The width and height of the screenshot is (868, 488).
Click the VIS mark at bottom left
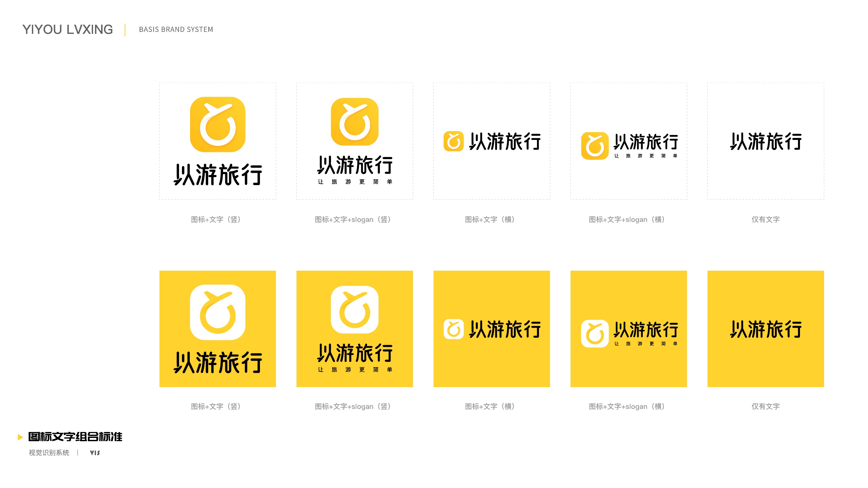pyautogui.click(x=95, y=453)
